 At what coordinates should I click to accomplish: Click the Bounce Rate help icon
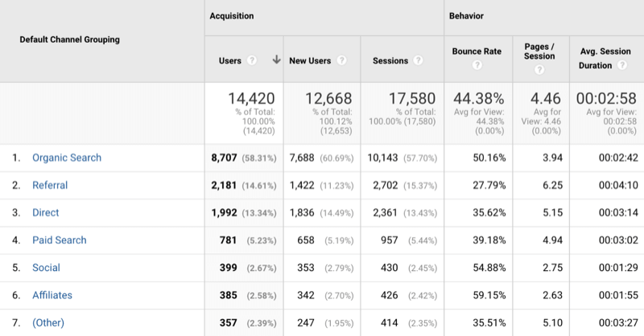point(477,66)
